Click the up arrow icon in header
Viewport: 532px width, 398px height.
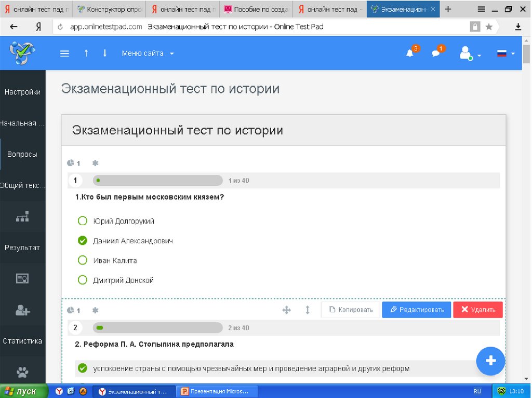pos(86,53)
